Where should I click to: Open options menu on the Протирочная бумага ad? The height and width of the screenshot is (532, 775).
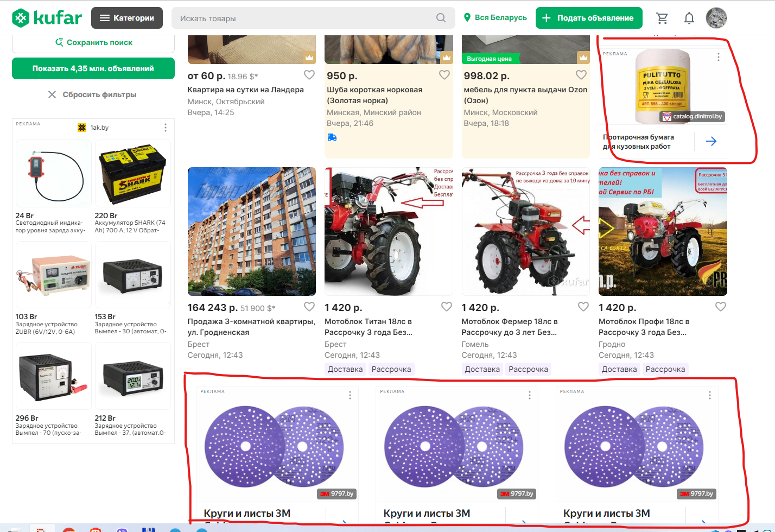coord(718,56)
